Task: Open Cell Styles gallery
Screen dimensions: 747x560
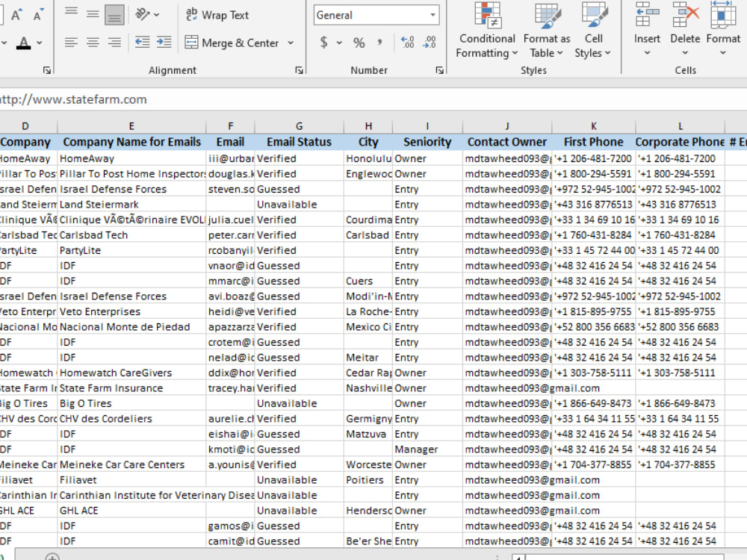Action: pos(593,31)
